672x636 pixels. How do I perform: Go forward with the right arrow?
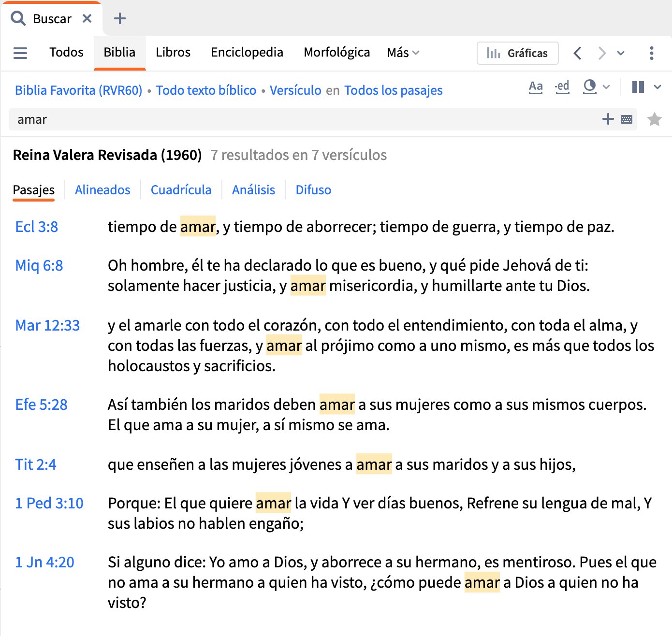(602, 53)
